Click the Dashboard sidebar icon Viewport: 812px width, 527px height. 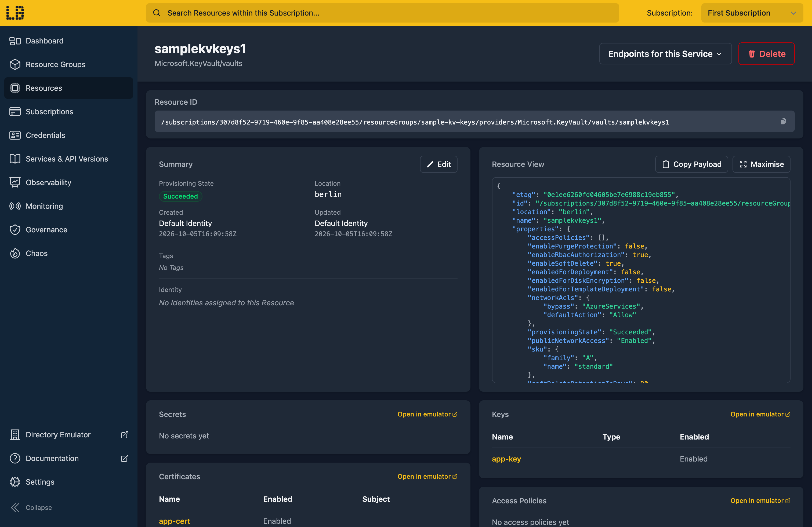pyautogui.click(x=15, y=41)
